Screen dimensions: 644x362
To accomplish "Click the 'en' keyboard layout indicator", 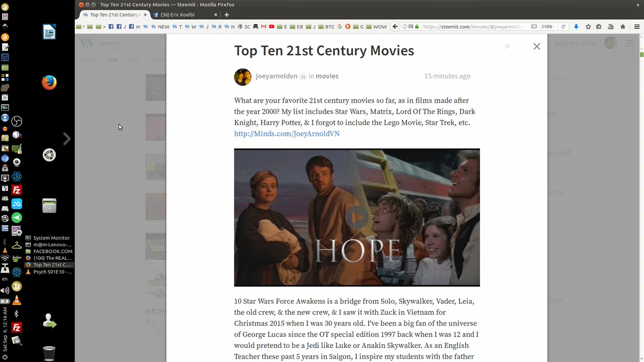I will (x=5, y=279).
